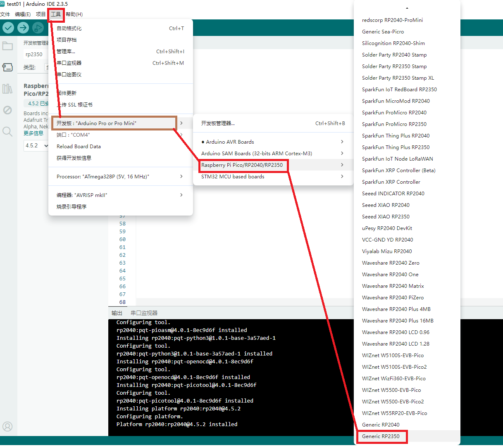Choose uPesy RP2040 DevKit board

point(407,228)
